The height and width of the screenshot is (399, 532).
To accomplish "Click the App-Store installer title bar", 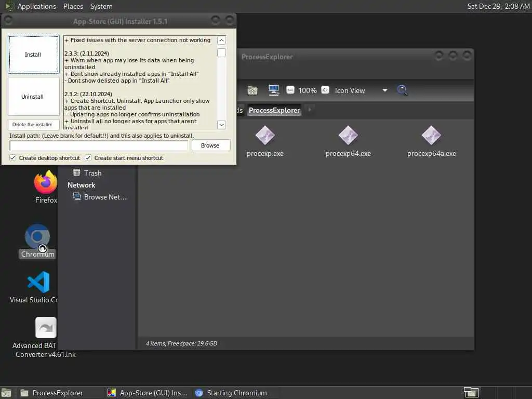I will pos(120,21).
